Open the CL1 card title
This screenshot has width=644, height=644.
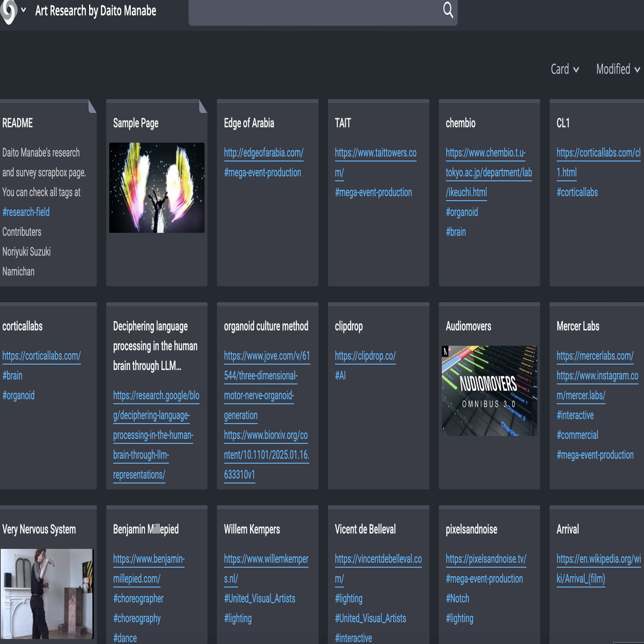(563, 123)
